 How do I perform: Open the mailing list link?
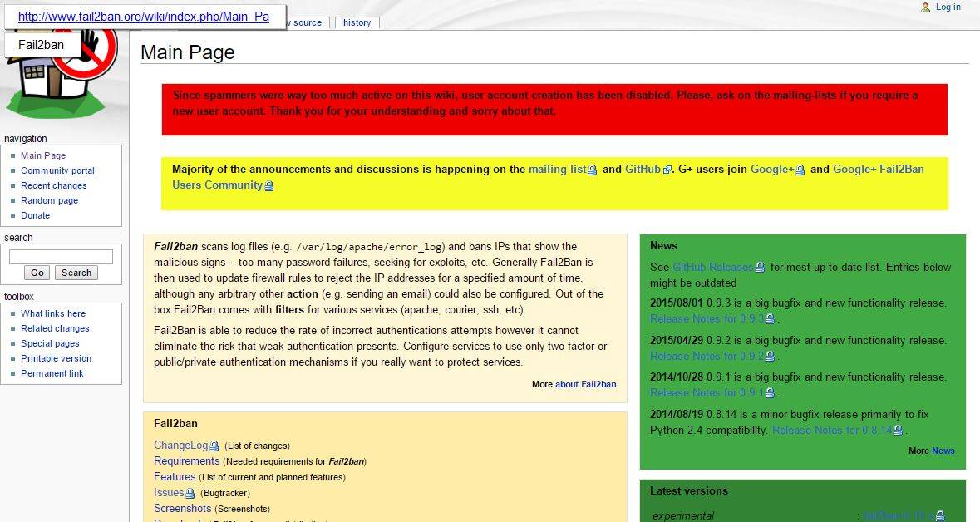(557, 170)
